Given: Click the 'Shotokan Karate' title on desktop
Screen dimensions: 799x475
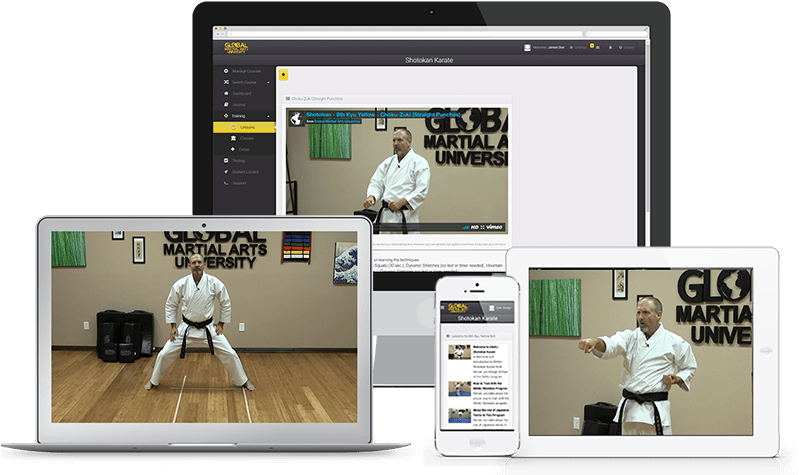Looking at the screenshot, I should pyautogui.click(x=429, y=60).
